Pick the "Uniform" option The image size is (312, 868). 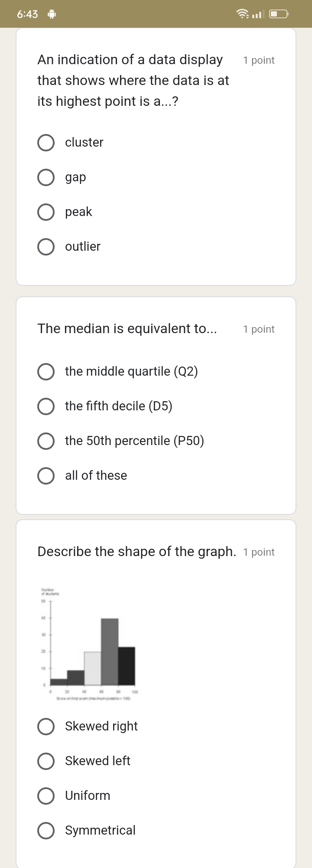point(46,796)
